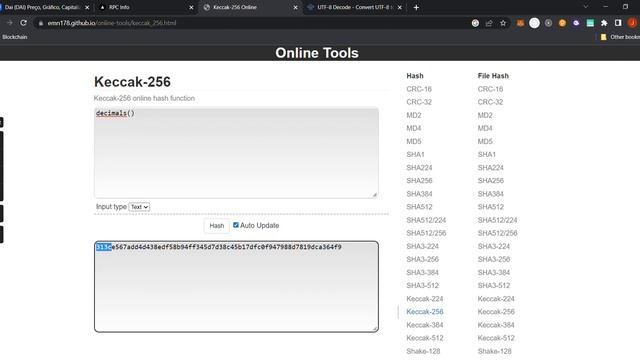640x360 pixels.
Task: Open the File Hash Keccak-384 link
Action: coord(496,325)
